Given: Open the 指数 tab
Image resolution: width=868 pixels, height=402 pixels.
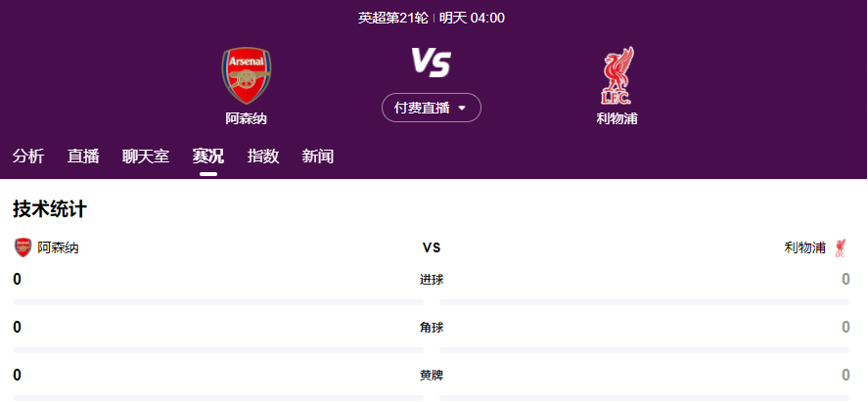Looking at the screenshot, I should tap(263, 156).
